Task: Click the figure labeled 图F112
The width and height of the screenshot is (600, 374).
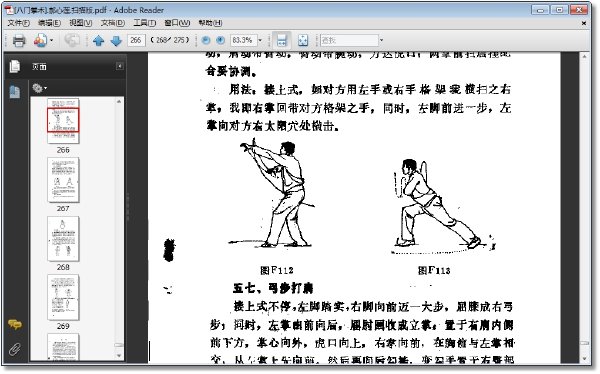Action: tap(272, 194)
